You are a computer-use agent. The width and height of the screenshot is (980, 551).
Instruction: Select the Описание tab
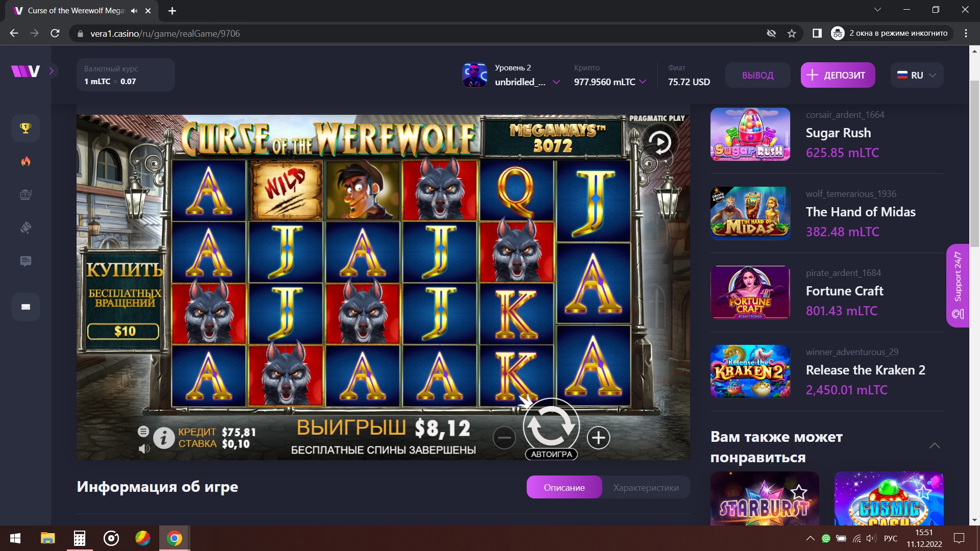tap(564, 487)
